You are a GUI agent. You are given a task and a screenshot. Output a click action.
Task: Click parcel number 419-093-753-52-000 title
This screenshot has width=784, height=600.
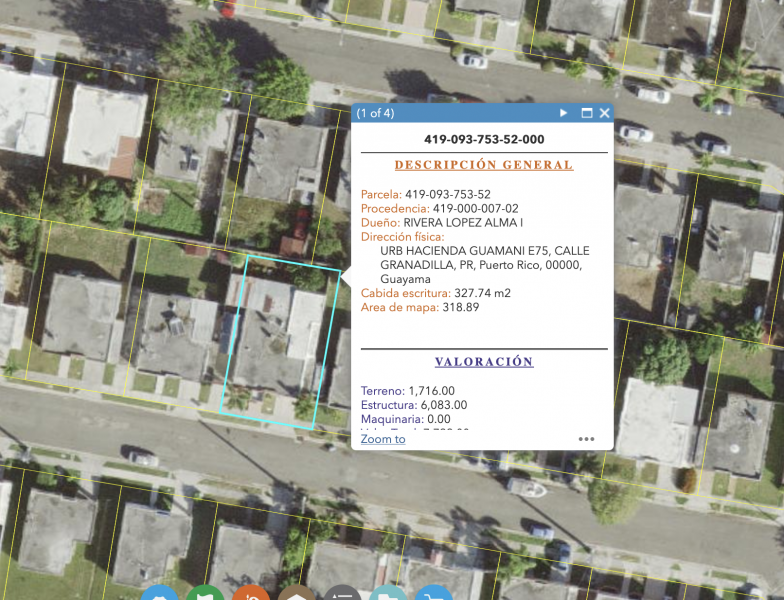pyautogui.click(x=484, y=140)
